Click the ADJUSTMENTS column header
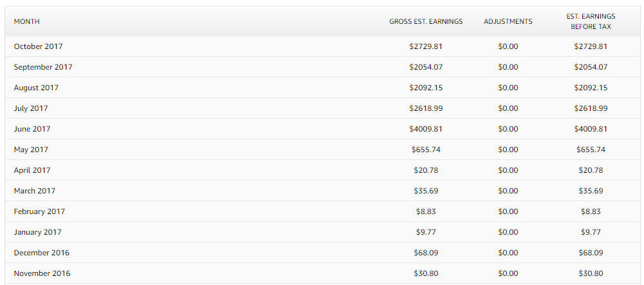This screenshot has height=285, width=644. [x=508, y=21]
